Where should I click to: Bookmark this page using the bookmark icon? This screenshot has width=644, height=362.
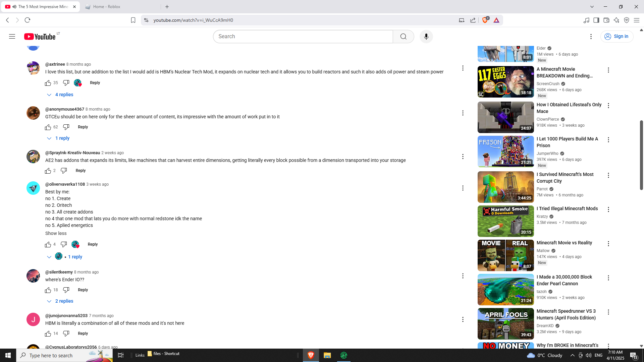[x=133, y=20]
